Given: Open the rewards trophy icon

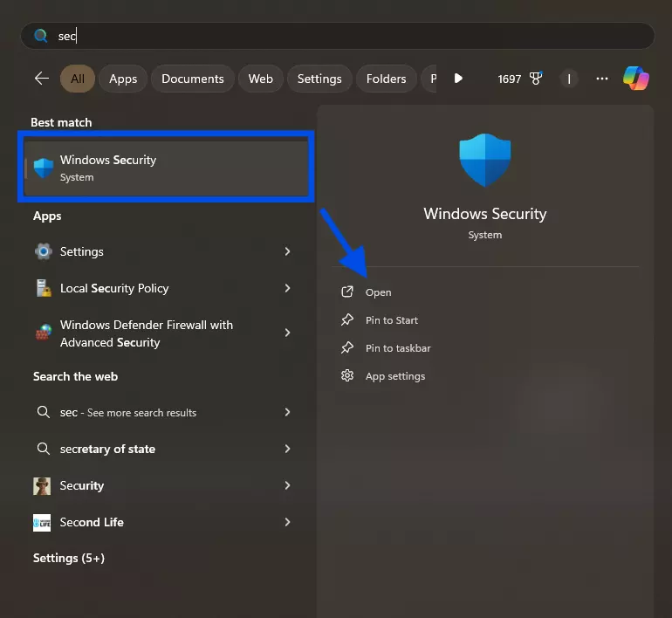Looking at the screenshot, I should 536,79.
